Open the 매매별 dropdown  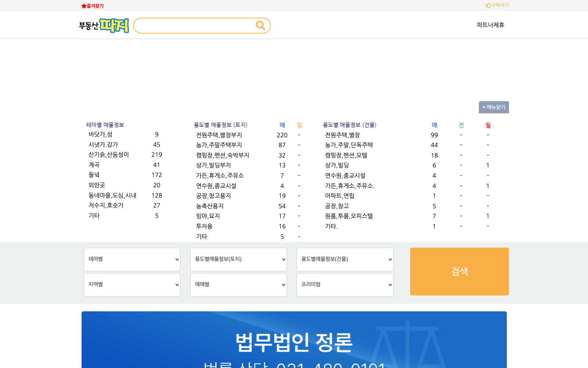click(x=239, y=285)
